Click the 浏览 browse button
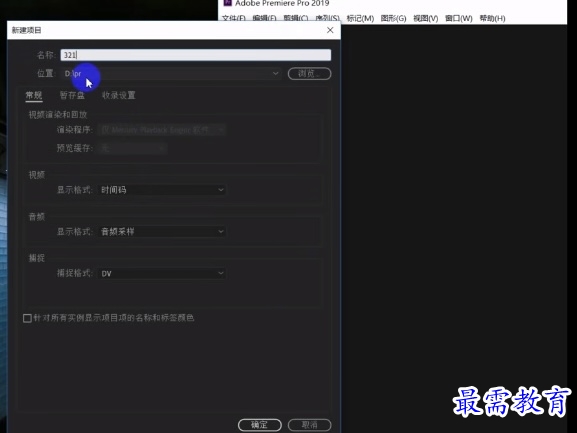Screen dimensions: 577x433 (x=309, y=74)
